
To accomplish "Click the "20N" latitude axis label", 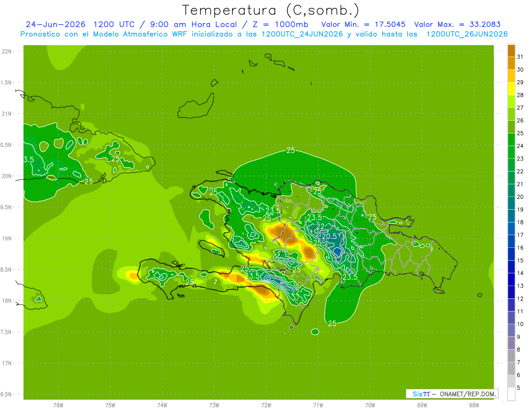I will 8,176.
